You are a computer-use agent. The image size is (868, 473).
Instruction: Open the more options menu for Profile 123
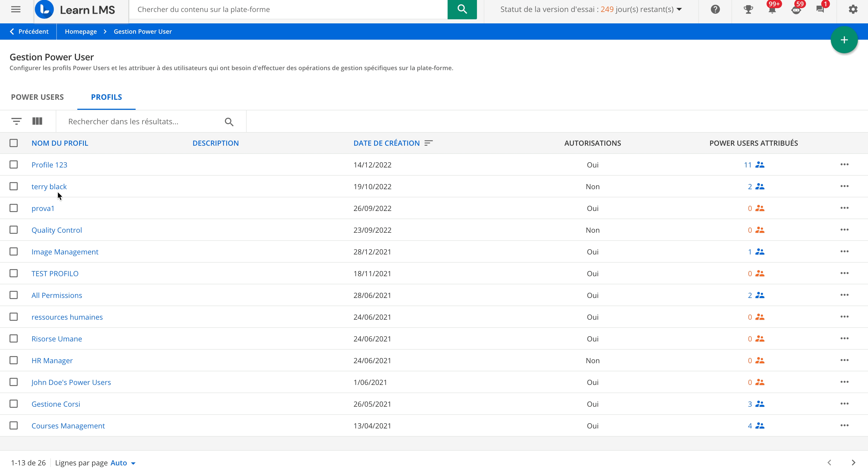coord(844,164)
